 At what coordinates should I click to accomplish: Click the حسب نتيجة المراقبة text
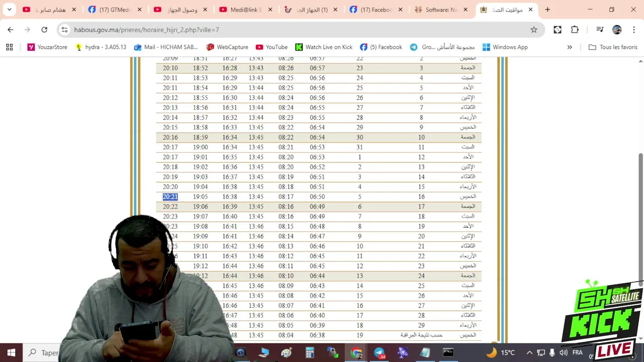click(x=421, y=335)
